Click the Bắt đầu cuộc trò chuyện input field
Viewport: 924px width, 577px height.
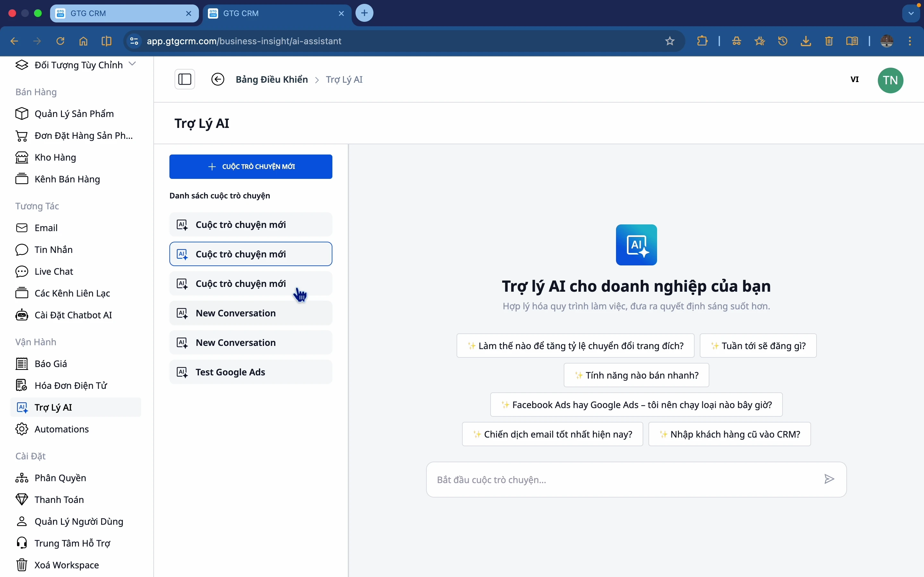pos(611,479)
